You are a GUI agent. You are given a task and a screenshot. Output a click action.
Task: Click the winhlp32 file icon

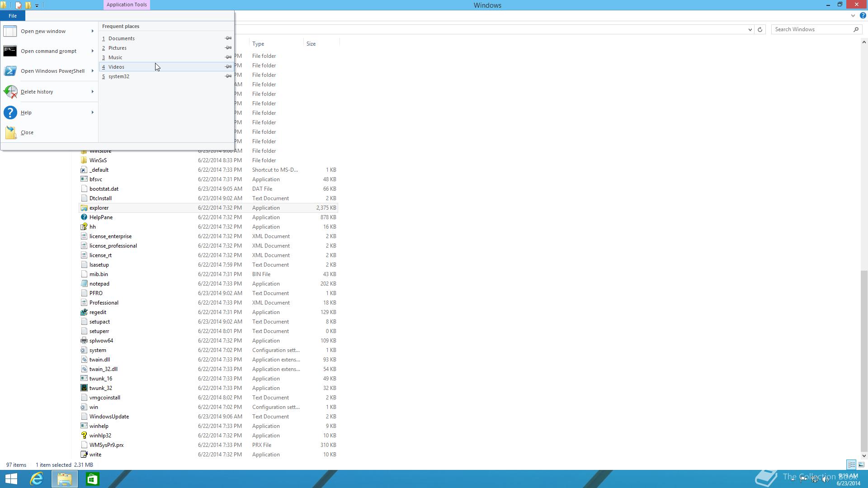(84, 436)
